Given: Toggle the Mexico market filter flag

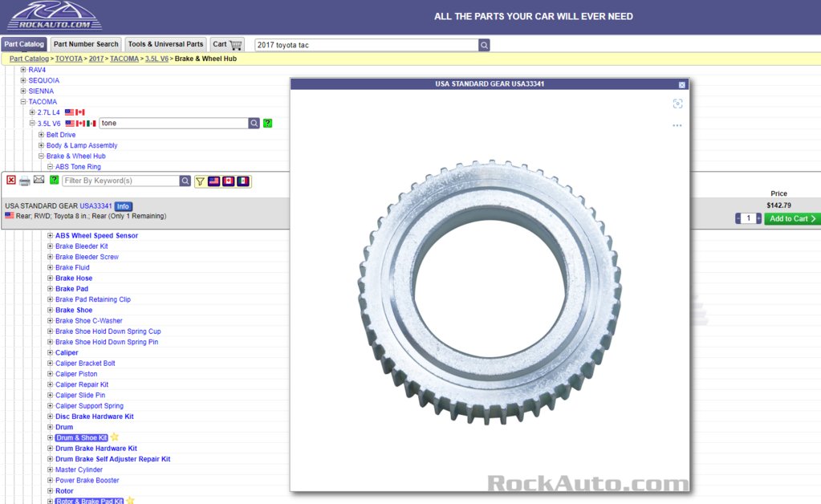Looking at the screenshot, I should pyautogui.click(x=243, y=181).
